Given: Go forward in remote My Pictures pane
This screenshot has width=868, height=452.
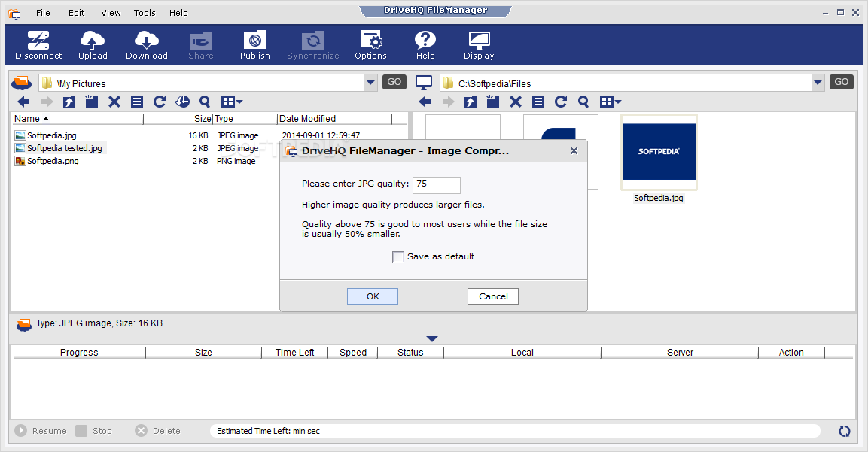Looking at the screenshot, I should 47,102.
